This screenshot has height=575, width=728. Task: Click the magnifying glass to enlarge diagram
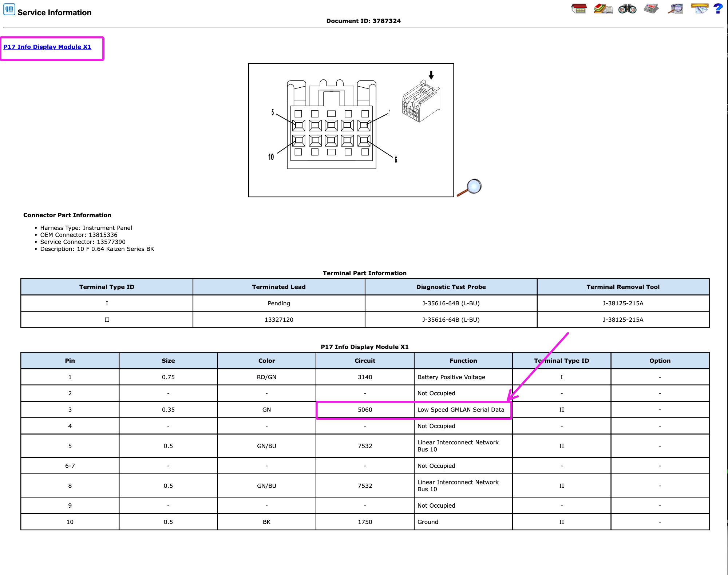(x=469, y=187)
